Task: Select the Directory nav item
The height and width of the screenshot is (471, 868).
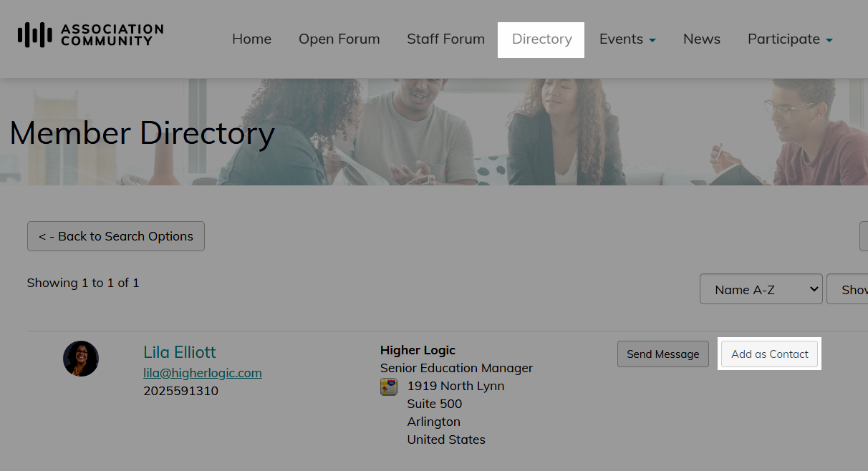Action: (541, 39)
